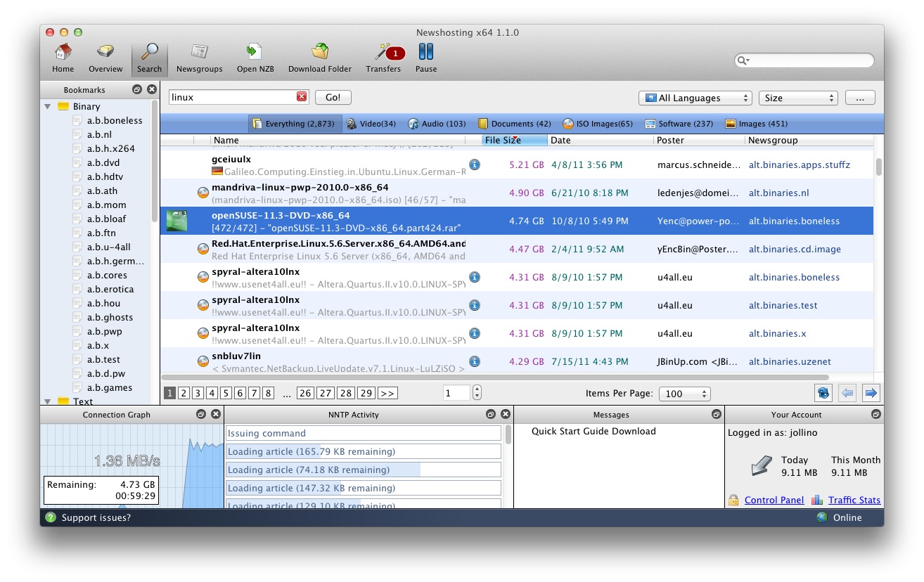Viewport: 924px width, 582px height.
Task: Switch to the Video(34) tab
Action: tap(371, 124)
